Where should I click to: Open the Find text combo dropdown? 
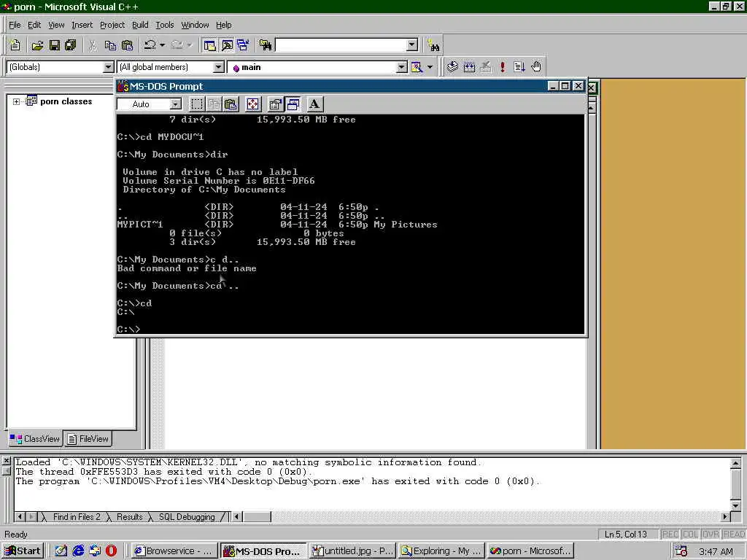(412, 45)
